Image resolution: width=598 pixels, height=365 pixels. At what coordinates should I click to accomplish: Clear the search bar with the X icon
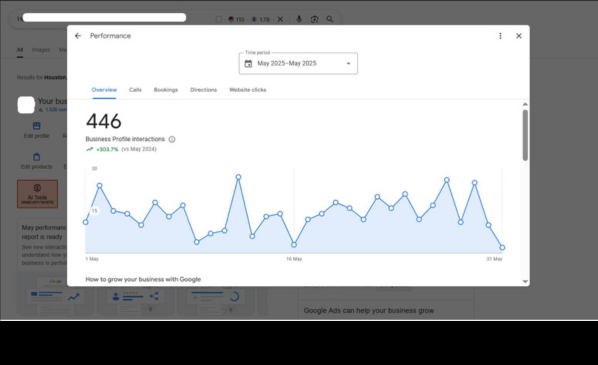(x=280, y=19)
